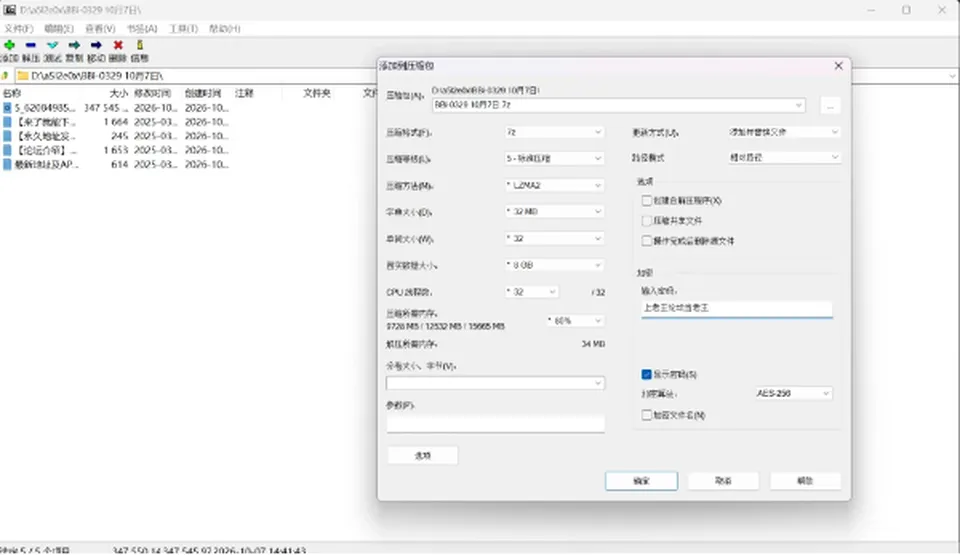The width and height of the screenshot is (960, 555).
Task: Open the View (查看) menu
Action: pos(100,29)
